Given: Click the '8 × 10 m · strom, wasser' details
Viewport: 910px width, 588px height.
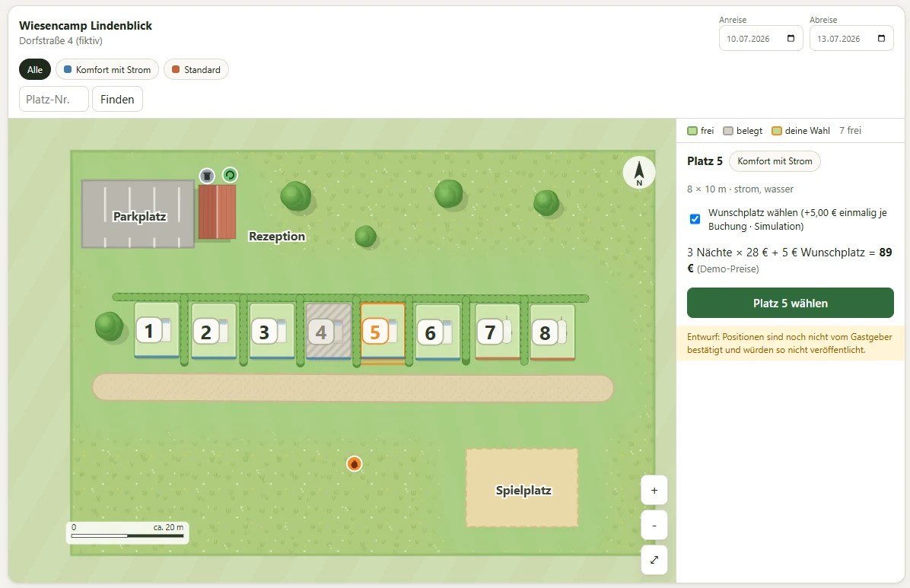Looking at the screenshot, I should (740, 189).
